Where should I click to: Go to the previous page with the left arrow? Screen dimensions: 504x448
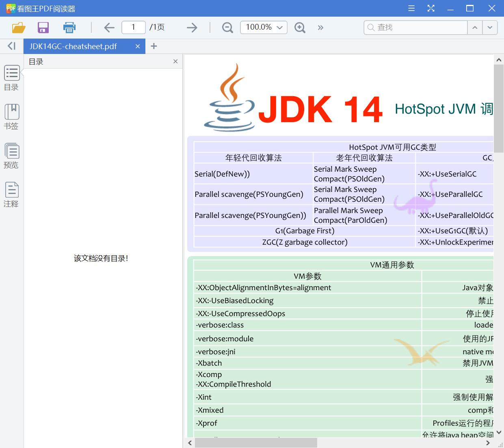click(109, 28)
